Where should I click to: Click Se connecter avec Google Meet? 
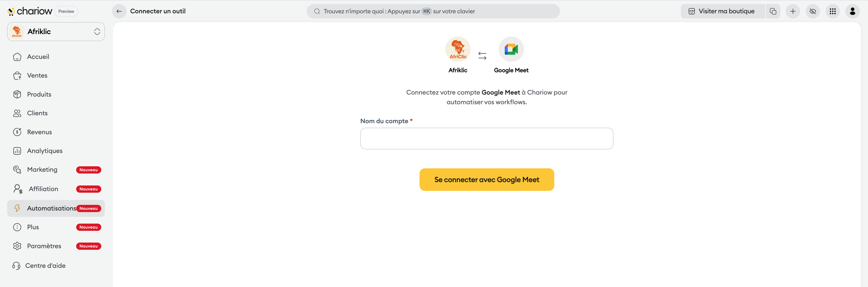pyautogui.click(x=487, y=180)
